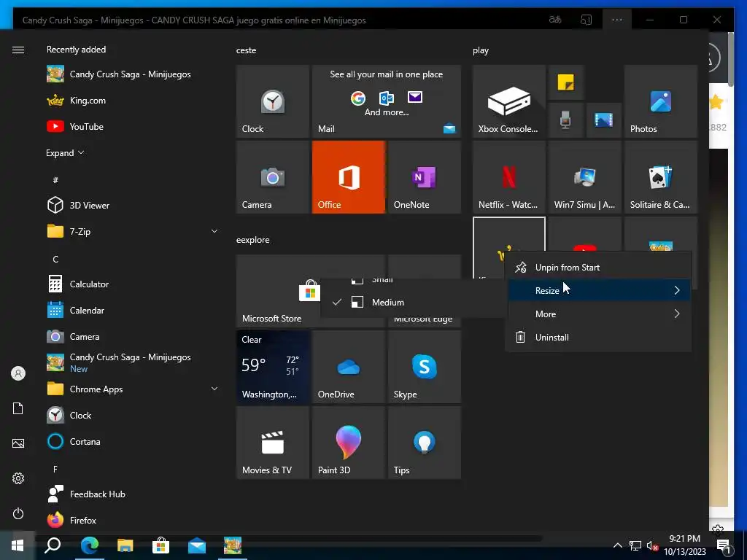Open the Sticky Notes small tile
This screenshot has height=560, width=747.
coord(566,82)
